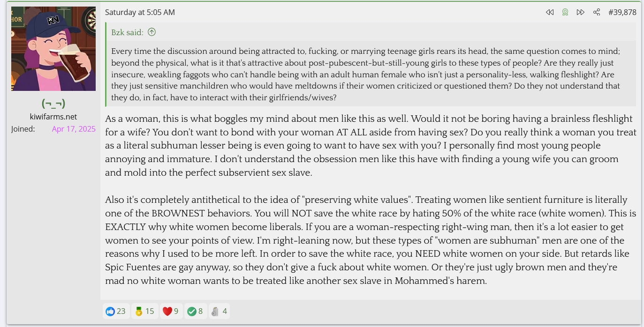Viewport: 644px width, 327px height.
Task: Jump to the previous post using the rewind arrows
Action: click(x=550, y=12)
